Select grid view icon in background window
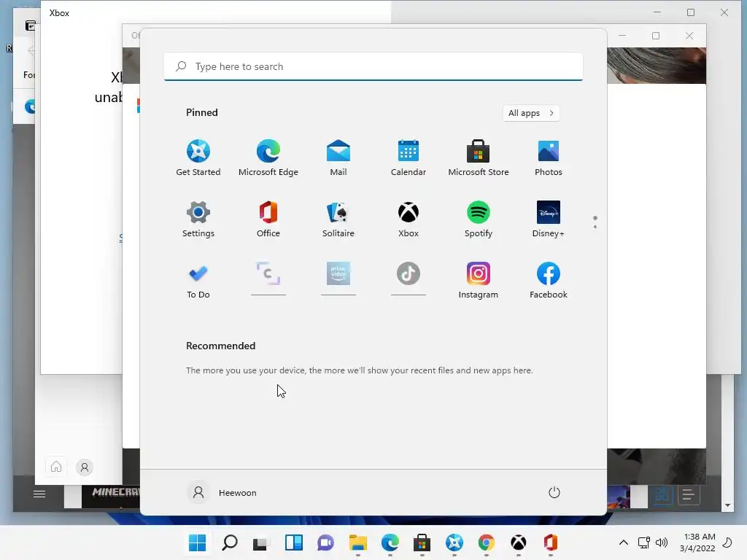The image size is (747, 560). click(662, 495)
